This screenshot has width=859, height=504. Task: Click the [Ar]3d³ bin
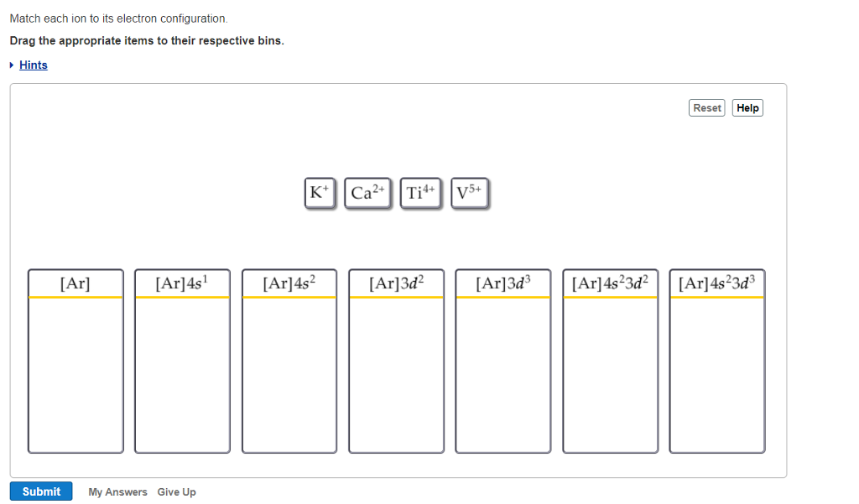click(502, 361)
